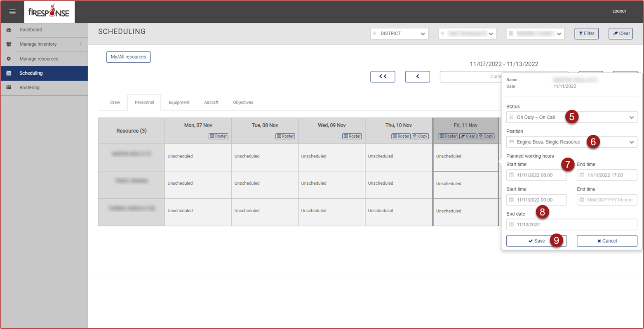Click the Roster button under Wed, 09 Nov

(x=352, y=136)
